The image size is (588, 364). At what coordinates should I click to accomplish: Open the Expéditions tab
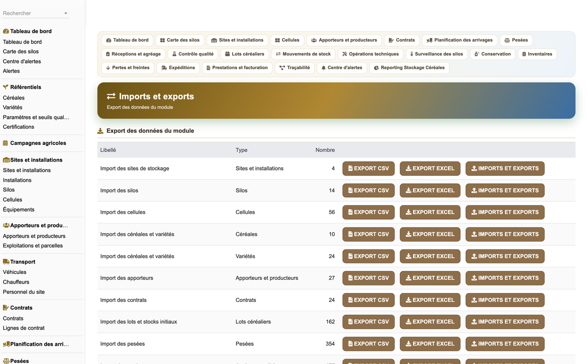click(x=178, y=68)
